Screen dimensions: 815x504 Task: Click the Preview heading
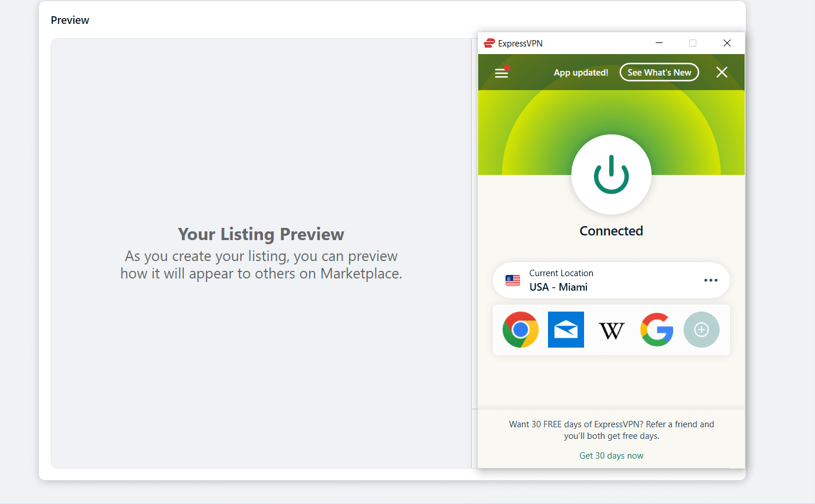coord(70,20)
